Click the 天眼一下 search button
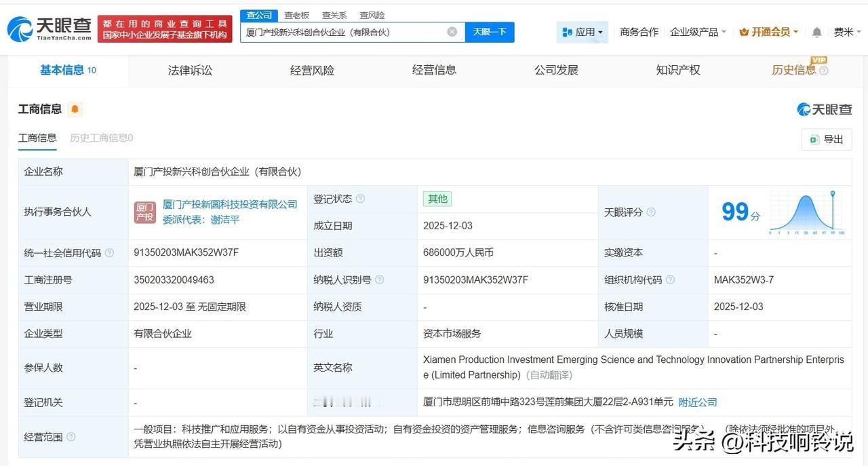Image resolution: width=868 pixels, height=466 pixels. click(490, 31)
